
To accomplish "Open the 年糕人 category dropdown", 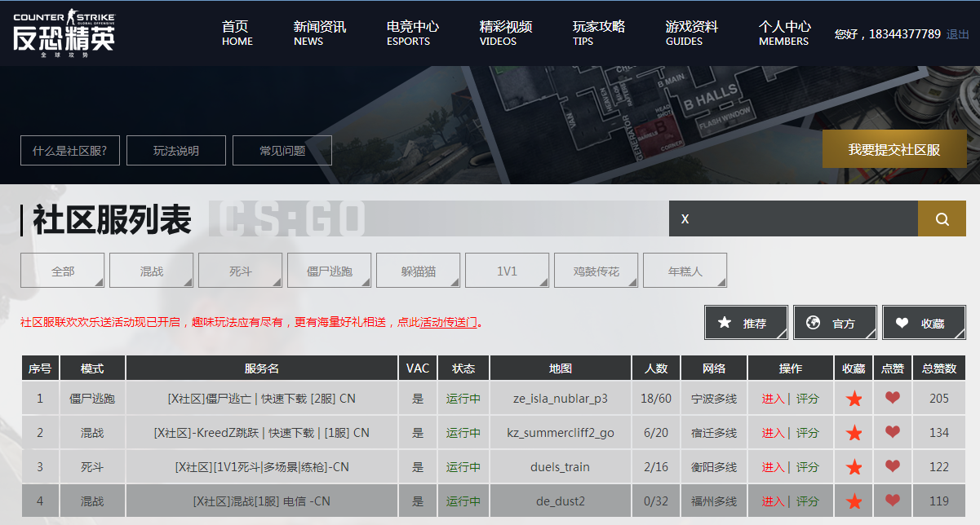I will 685,270.
